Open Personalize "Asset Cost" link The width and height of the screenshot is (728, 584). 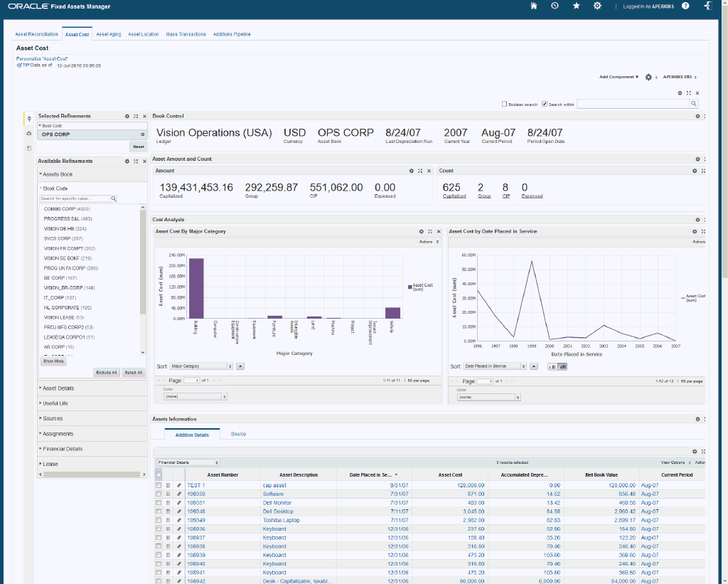pos(42,59)
